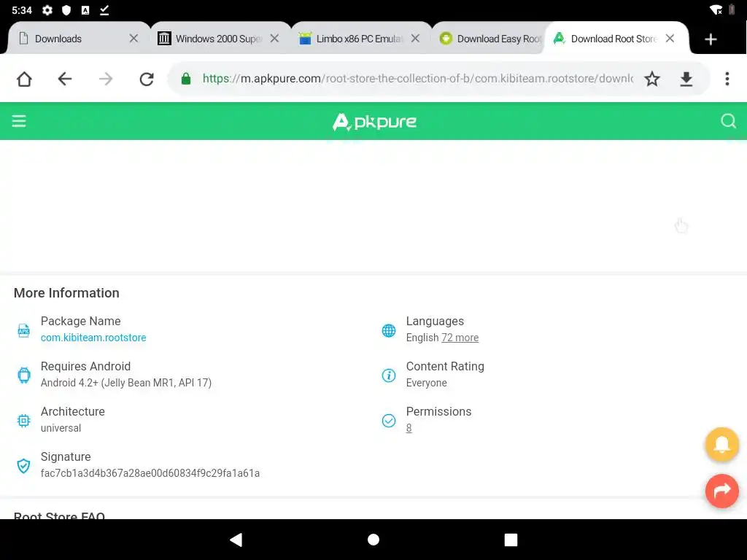Click the Requires Android robot icon

point(23,376)
